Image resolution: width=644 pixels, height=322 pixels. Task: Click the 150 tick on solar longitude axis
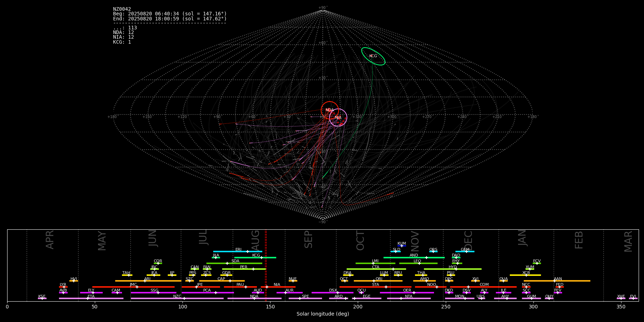[x=270, y=307]
